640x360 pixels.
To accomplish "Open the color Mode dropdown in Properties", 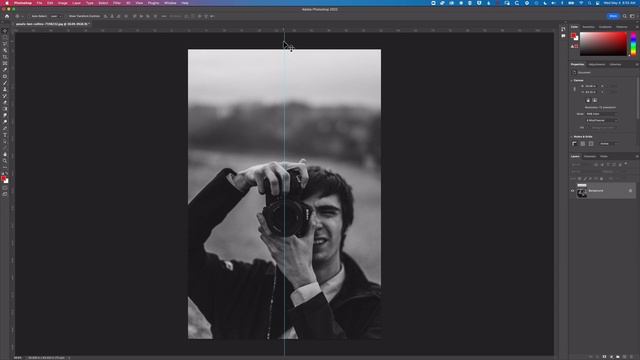I will [601, 114].
